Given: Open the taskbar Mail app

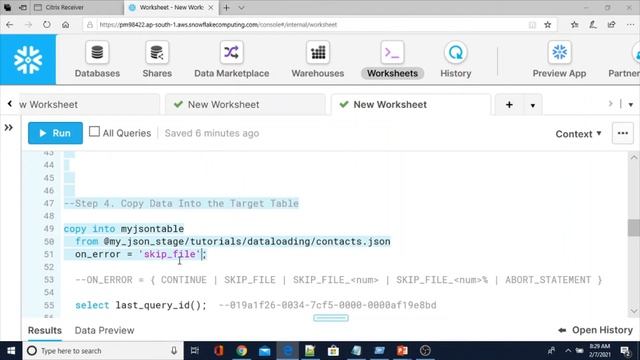Looking at the screenshot, I should click(264, 351).
